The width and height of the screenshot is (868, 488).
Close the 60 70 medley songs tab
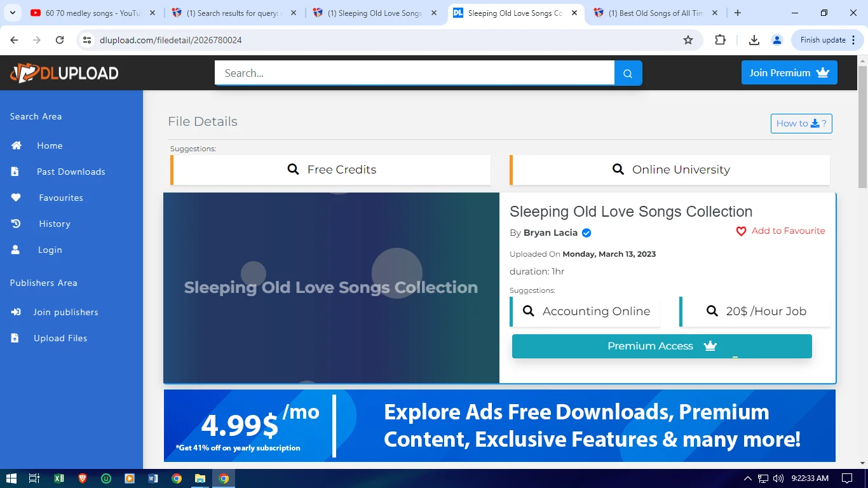click(153, 13)
